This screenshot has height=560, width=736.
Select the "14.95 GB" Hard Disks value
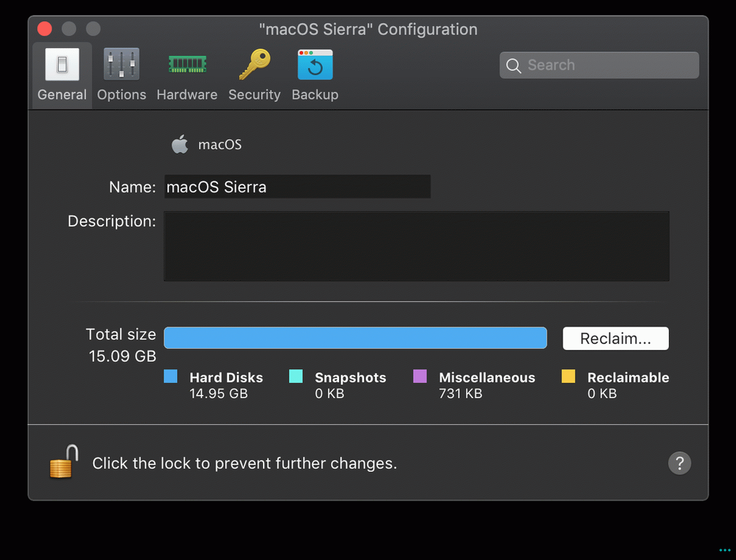point(219,393)
